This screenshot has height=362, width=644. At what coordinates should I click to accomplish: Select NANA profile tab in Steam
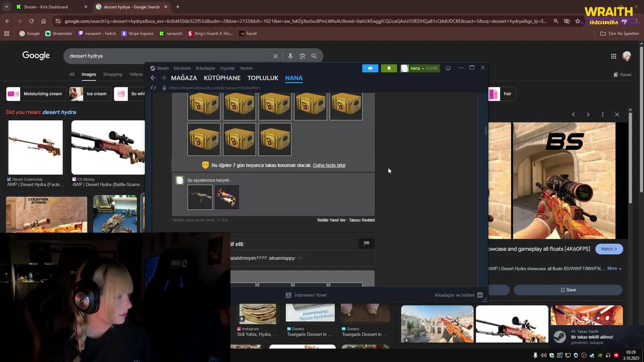pos(294,78)
